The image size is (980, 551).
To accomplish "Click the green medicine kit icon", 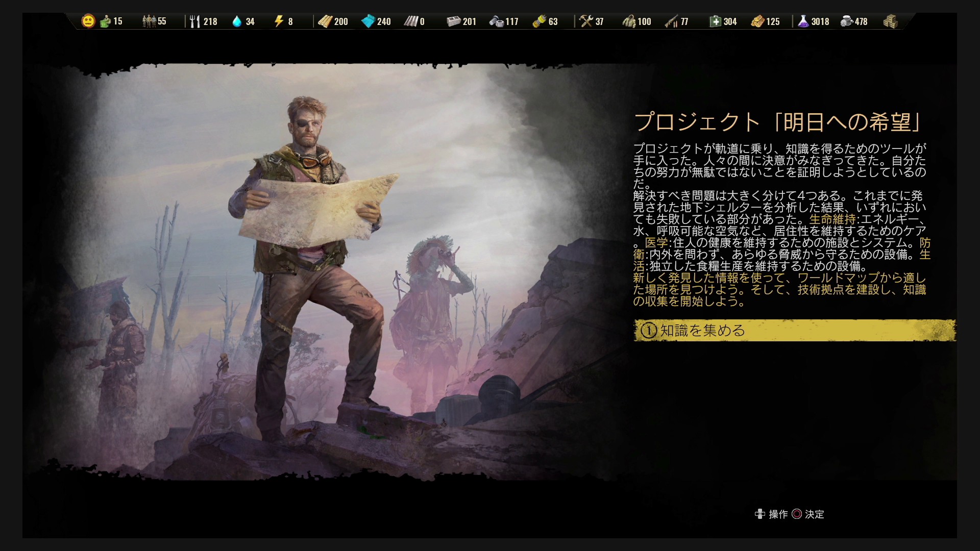I will click(x=715, y=21).
